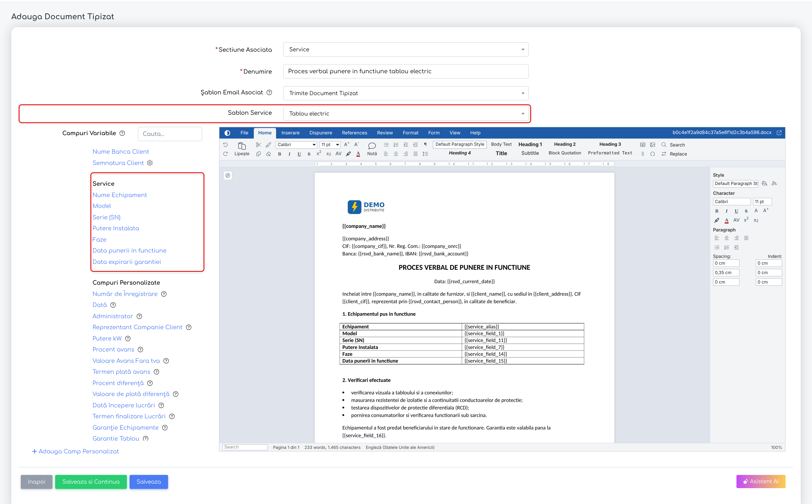Open the Șablon Email Asociat dropdown

(406, 93)
